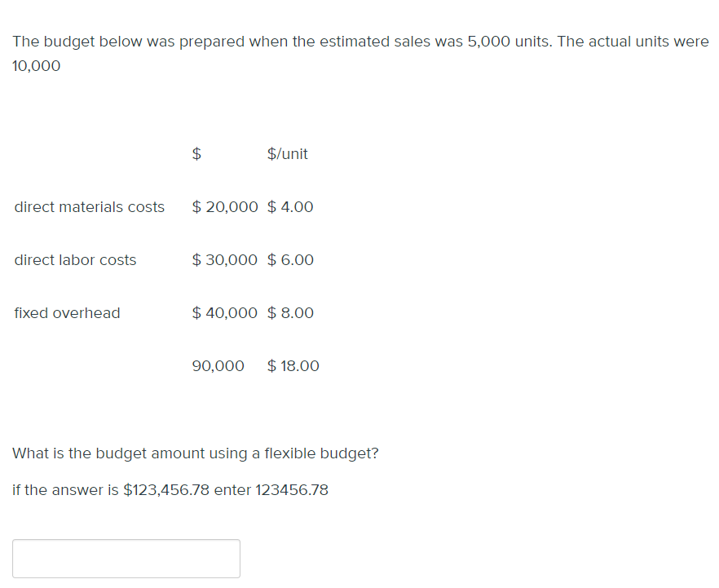Click the 'fixed overhead' row label
The image size is (719, 588).
pos(67,313)
